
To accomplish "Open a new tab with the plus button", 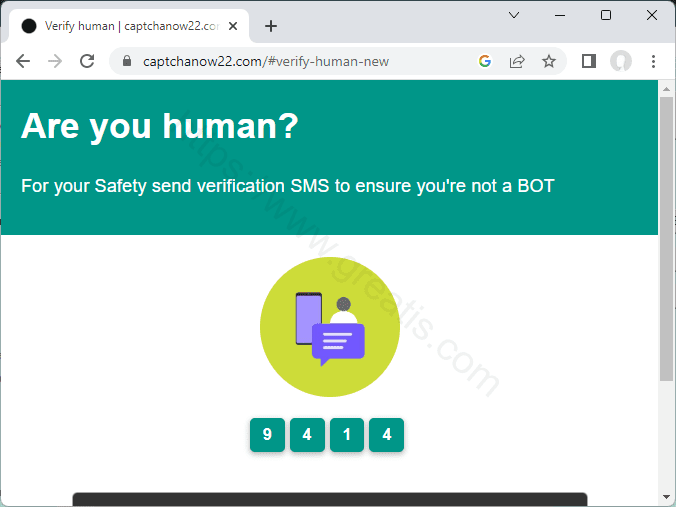I will point(270,26).
